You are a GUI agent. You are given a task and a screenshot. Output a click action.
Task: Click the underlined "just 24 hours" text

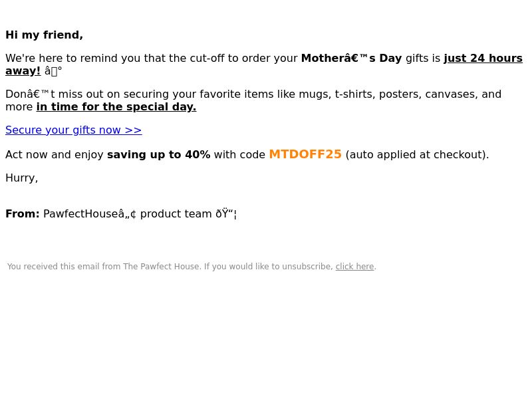click(483, 58)
